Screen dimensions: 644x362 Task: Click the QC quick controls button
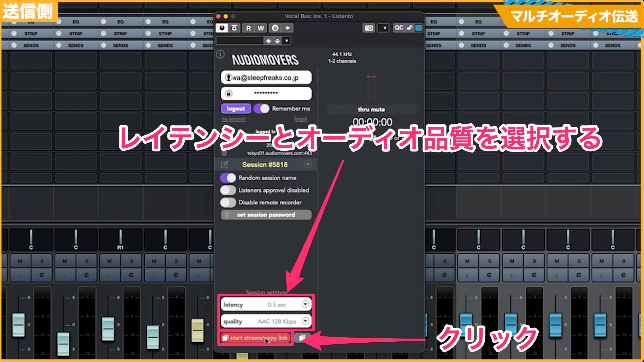[399, 28]
